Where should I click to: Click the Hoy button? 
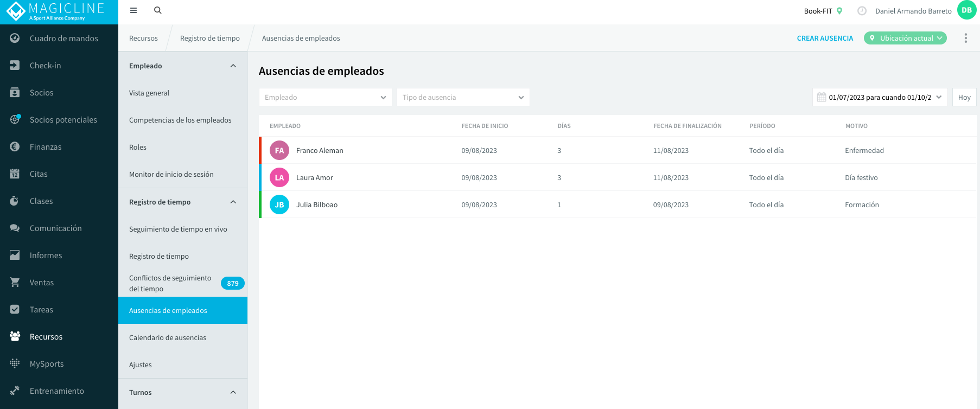[x=964, y=97]
